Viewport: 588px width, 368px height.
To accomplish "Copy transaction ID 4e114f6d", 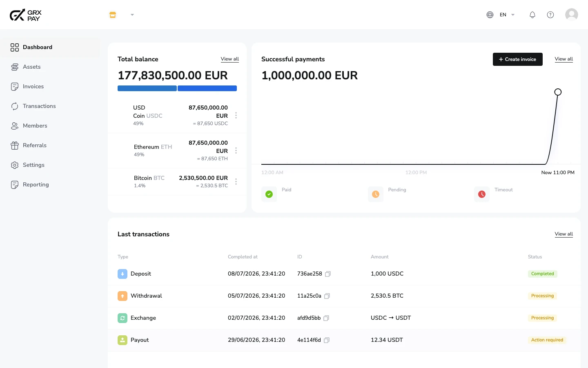I will [x=326, y=340].
